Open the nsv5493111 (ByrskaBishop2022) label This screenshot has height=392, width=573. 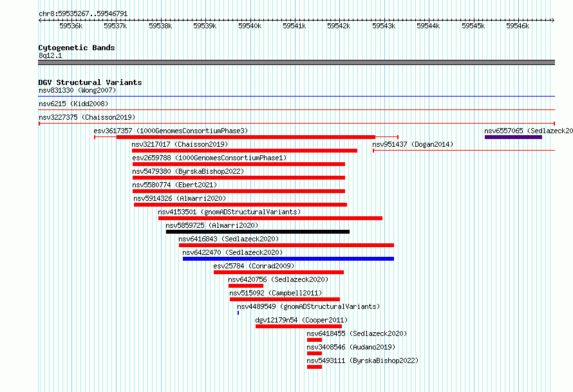click(362, 360)
